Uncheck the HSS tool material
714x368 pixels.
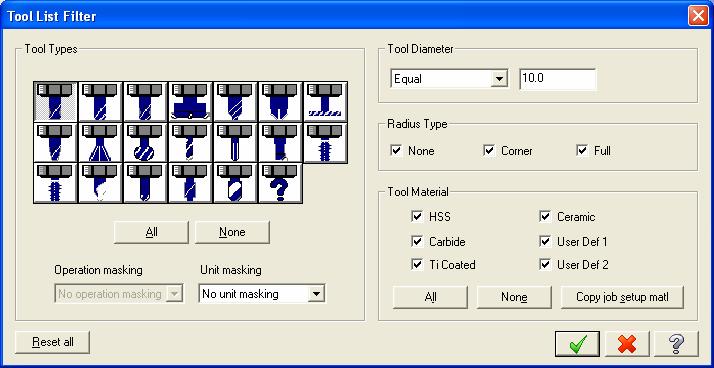click(417, 216)
